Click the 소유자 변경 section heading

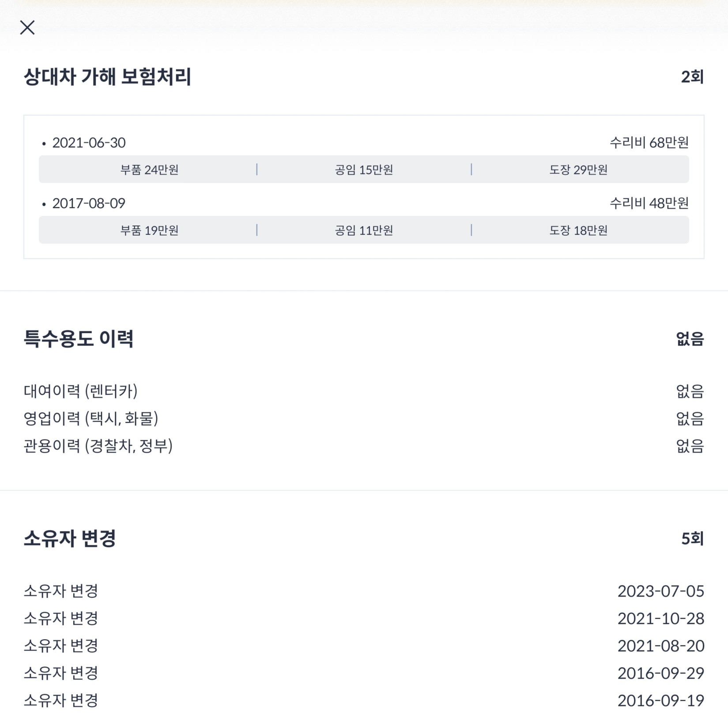click(x=70, y=538)
